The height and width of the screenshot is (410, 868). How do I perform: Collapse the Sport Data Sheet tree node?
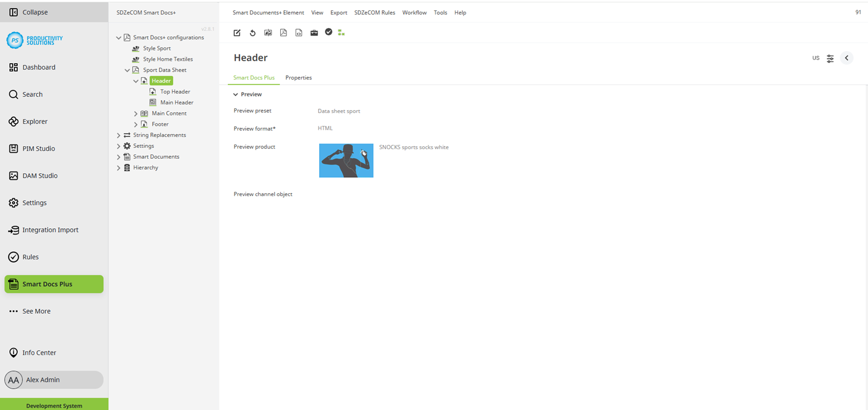click(x=127, y=69)
